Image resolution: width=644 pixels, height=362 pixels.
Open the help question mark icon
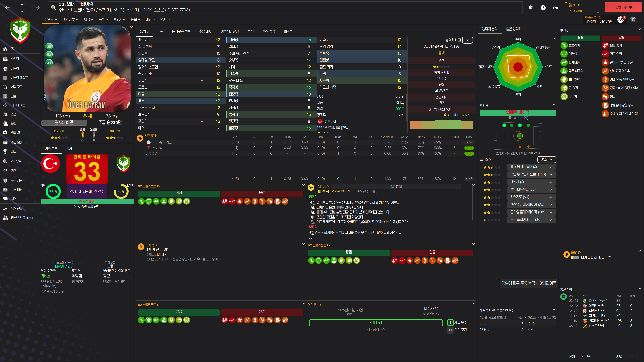click(543, 8)
